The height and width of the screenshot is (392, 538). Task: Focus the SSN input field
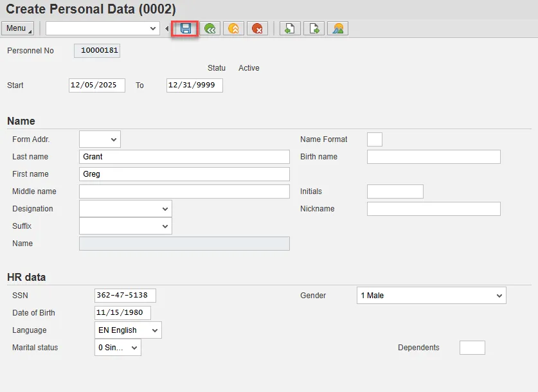125,296
